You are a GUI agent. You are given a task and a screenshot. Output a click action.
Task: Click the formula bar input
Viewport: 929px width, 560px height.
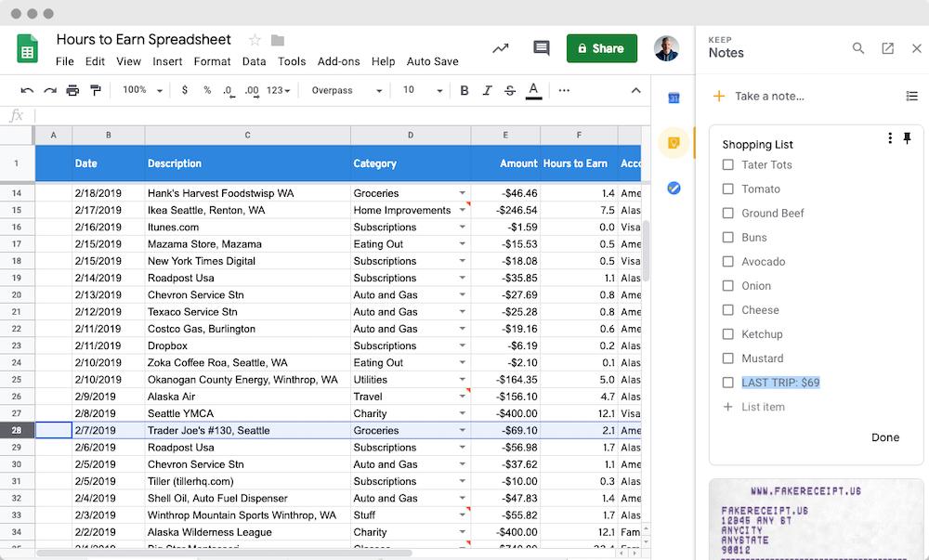click(341, 115)
